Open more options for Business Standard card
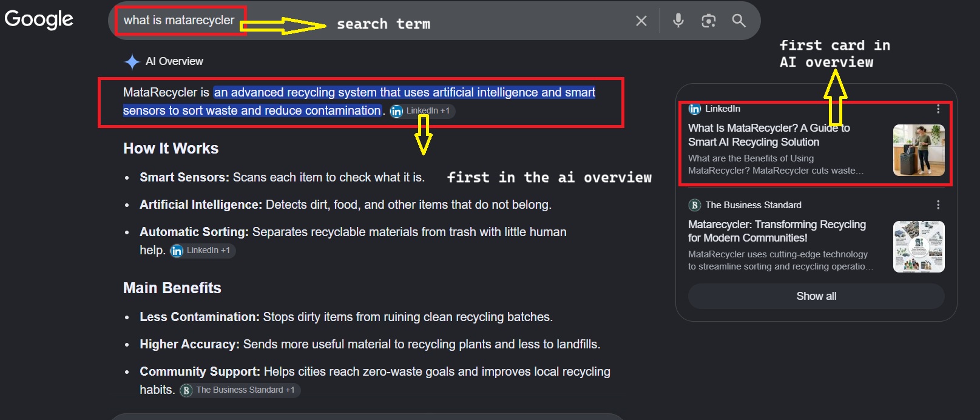980x420 pixels. 938,205
